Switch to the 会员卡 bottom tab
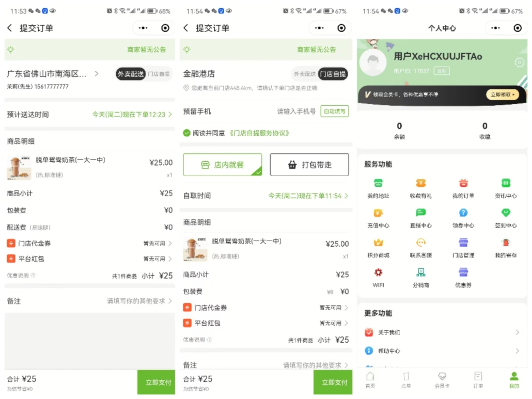Viewport: 532px width, 399px height. [x=442, y=379]
